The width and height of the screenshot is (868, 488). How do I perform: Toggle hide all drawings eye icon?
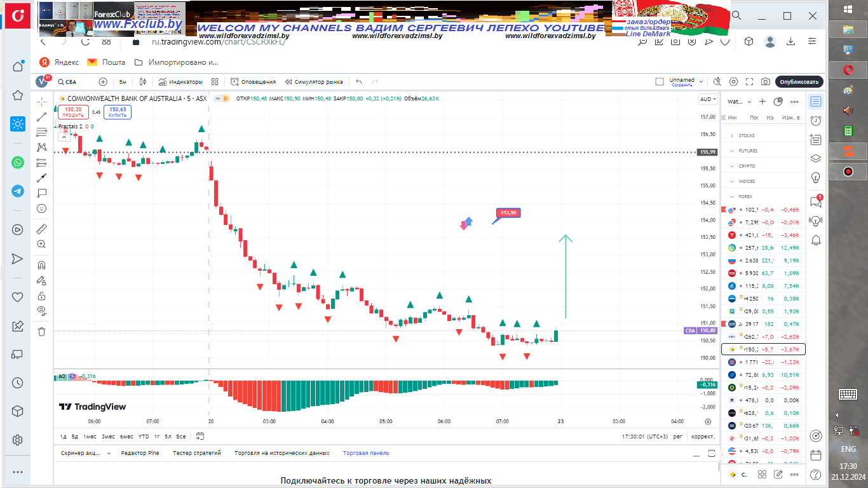point(42,311)
